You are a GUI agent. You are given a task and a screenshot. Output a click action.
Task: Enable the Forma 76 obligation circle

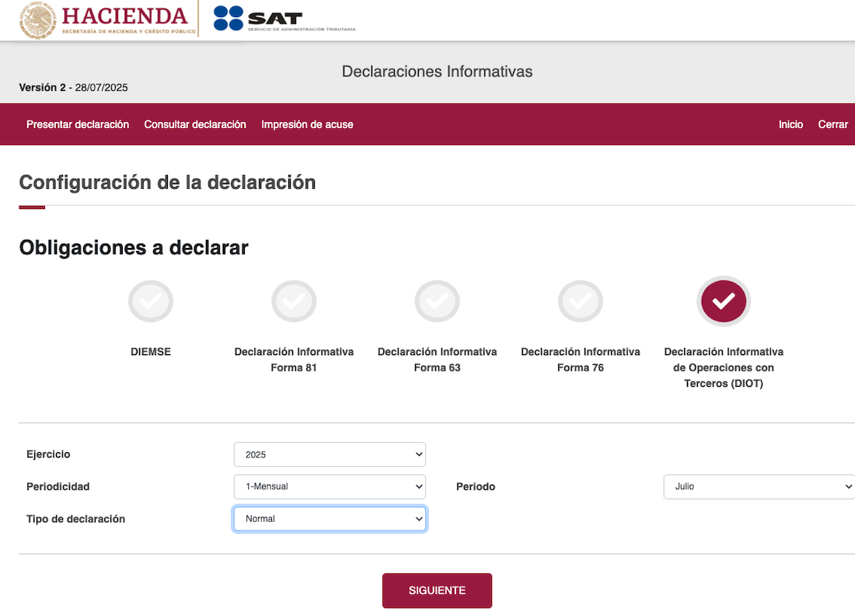point(581,301)
